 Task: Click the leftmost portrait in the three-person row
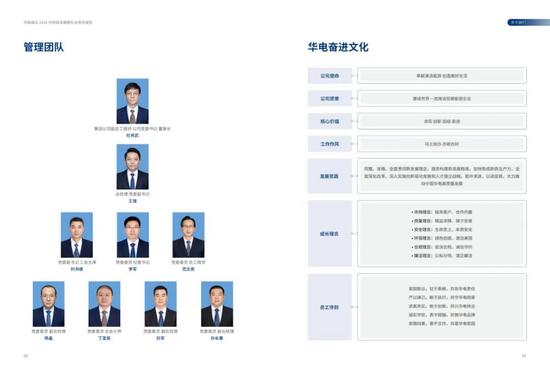click(x=77, y=235)
